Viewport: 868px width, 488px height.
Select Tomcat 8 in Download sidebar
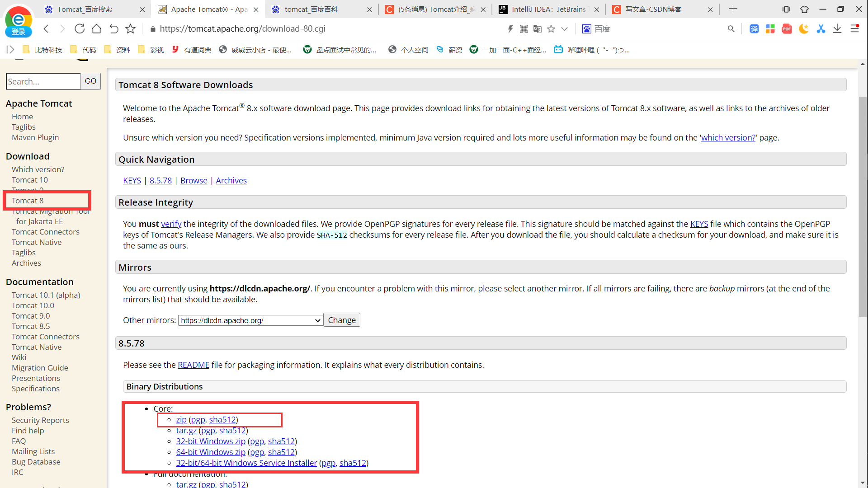click(28, 201)
